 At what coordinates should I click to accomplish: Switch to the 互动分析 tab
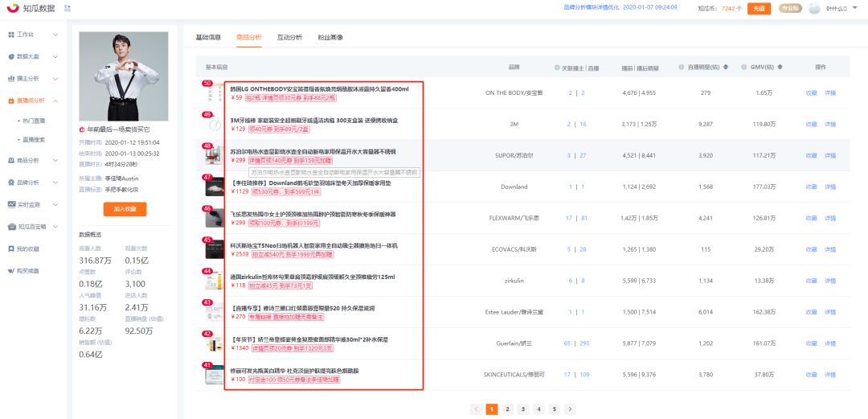pos(289,37)
